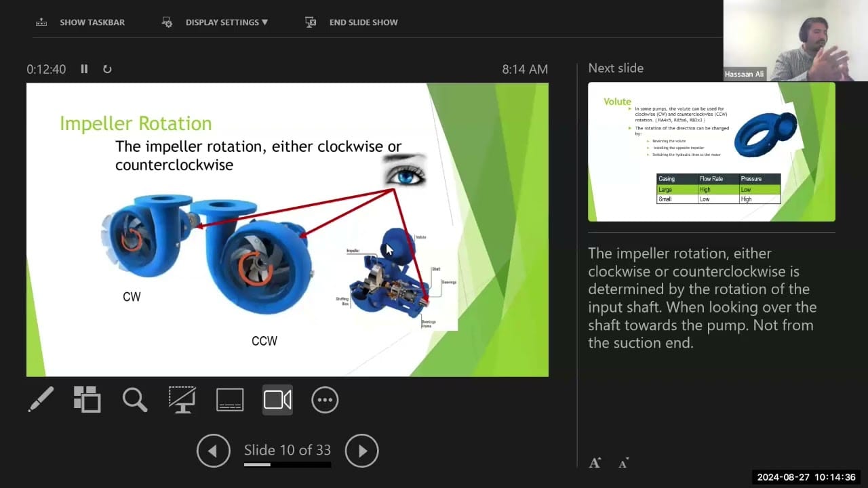Pause the presentation timer
868x488 pixels.
pos(84,69)
